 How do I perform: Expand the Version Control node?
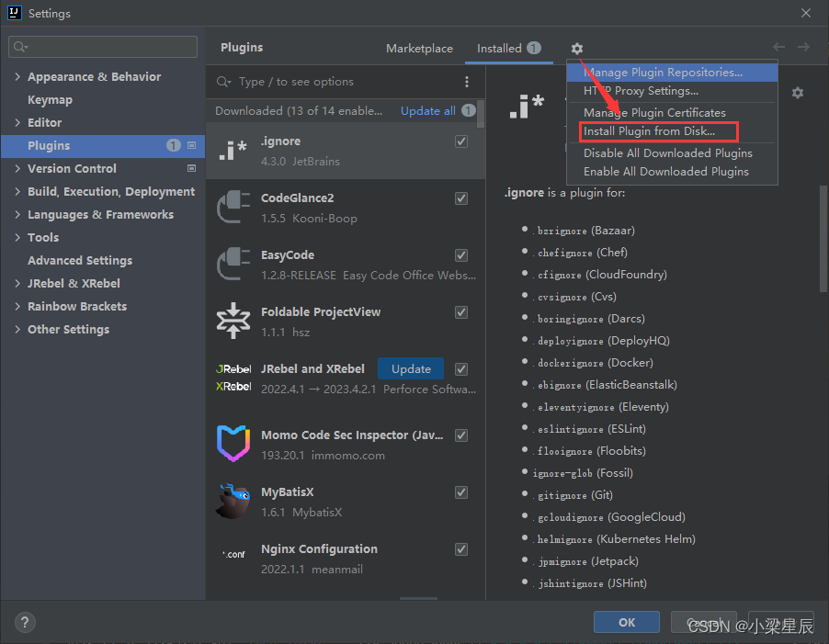pos(17,168)
